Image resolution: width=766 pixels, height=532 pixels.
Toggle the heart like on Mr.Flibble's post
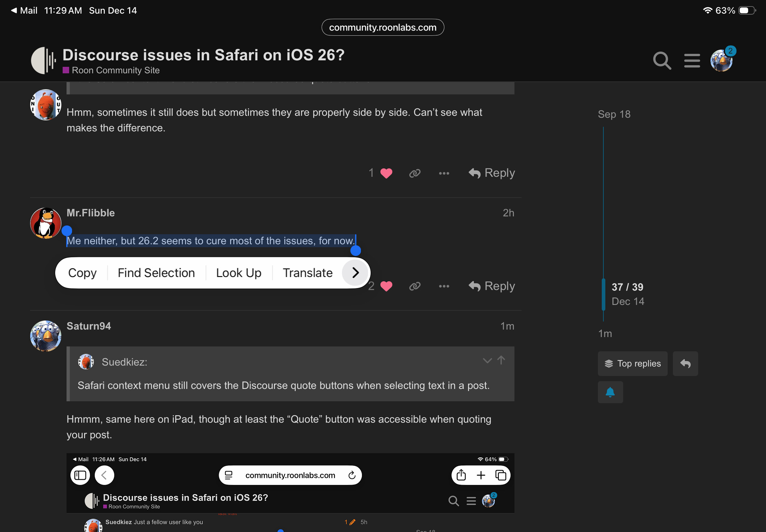386,286
